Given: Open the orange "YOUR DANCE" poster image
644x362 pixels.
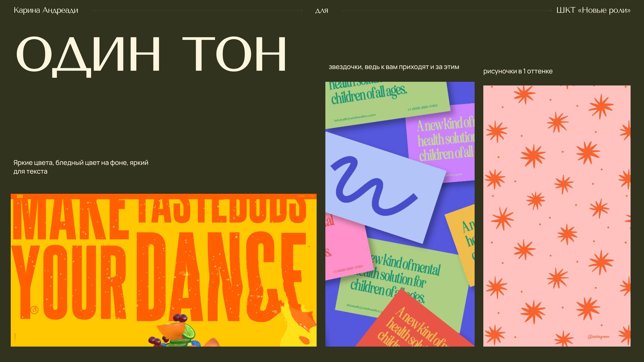Looking at the screenshot, I should coord(164,270).
